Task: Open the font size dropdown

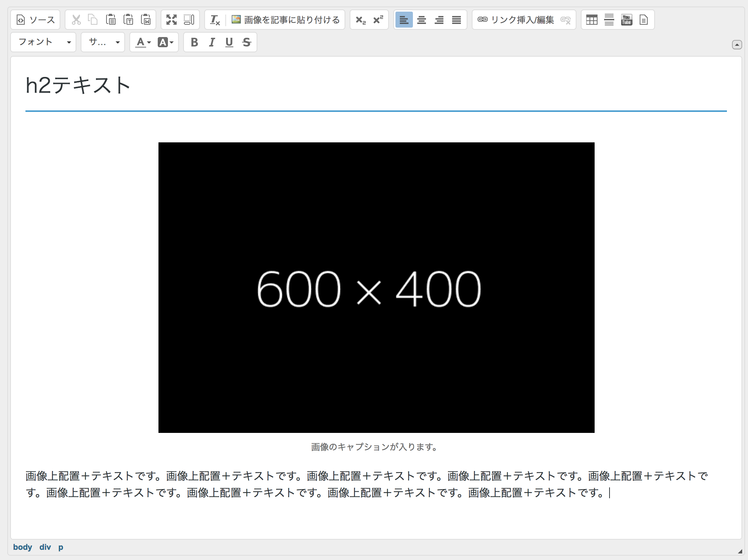Action: point(103,42)
